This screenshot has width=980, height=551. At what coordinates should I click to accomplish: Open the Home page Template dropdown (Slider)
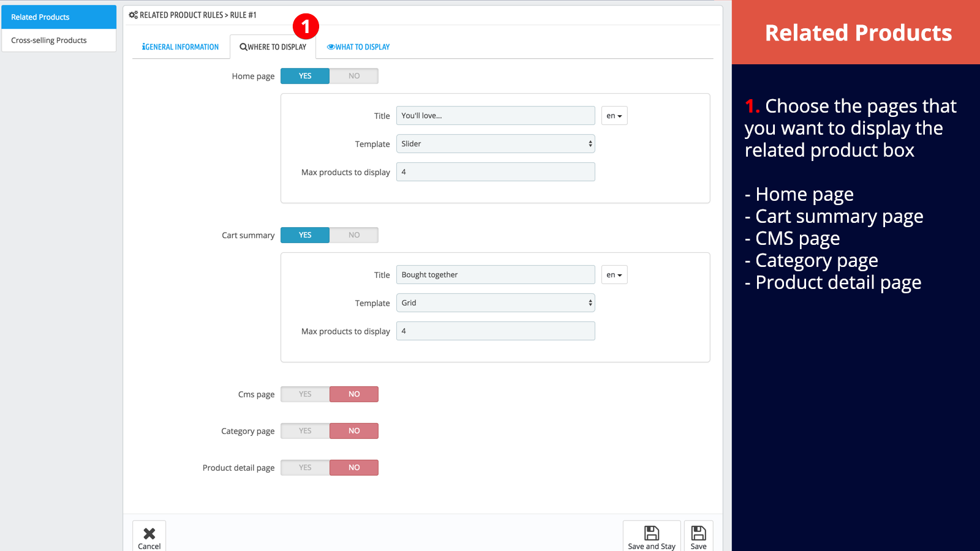[496, 144]
